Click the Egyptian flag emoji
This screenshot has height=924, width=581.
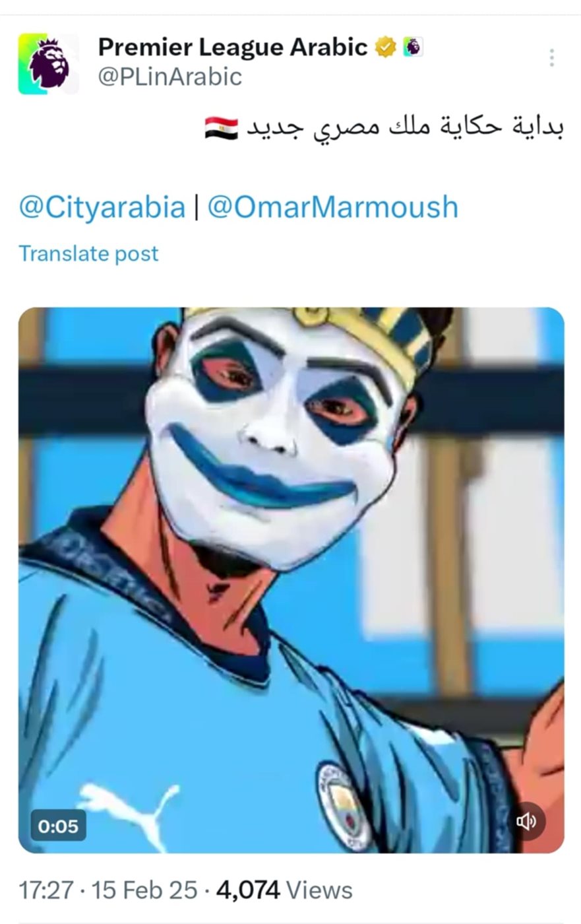click(222, 127)
